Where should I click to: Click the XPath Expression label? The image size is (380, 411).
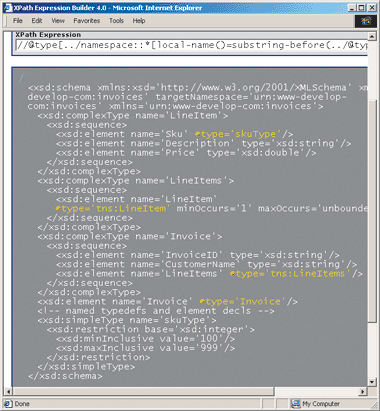pos(48,35)
